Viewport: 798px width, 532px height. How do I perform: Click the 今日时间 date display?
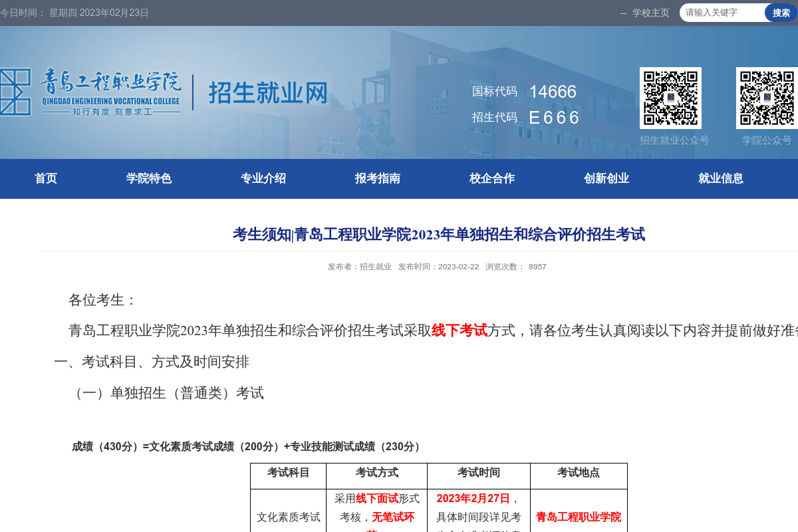(74, 13)
